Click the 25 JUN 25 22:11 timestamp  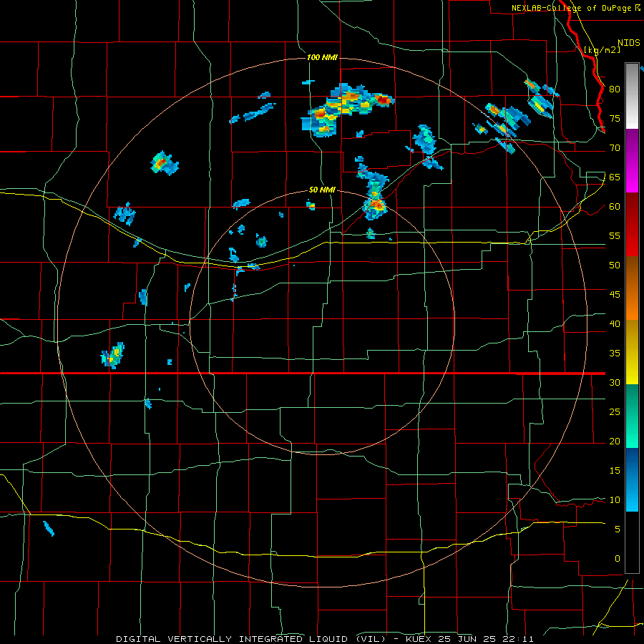click(487, 639)
